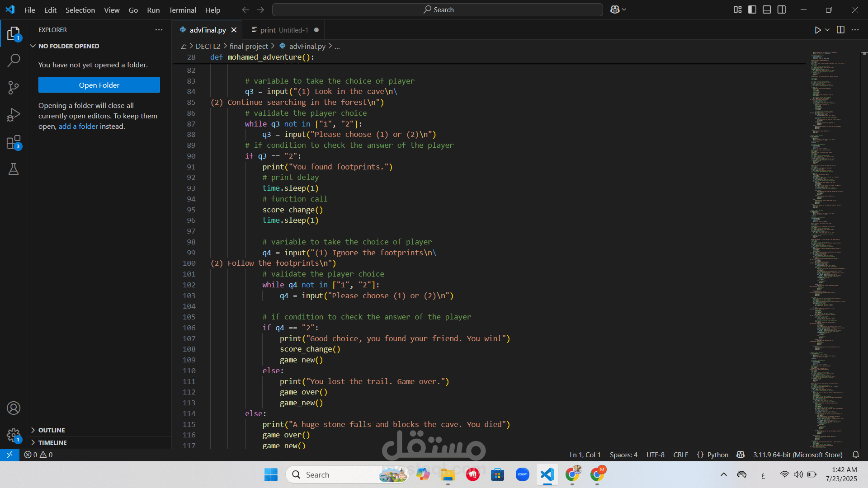Open Run and Debug view icon
Screen dimensions: 868x488
[14, 115]
